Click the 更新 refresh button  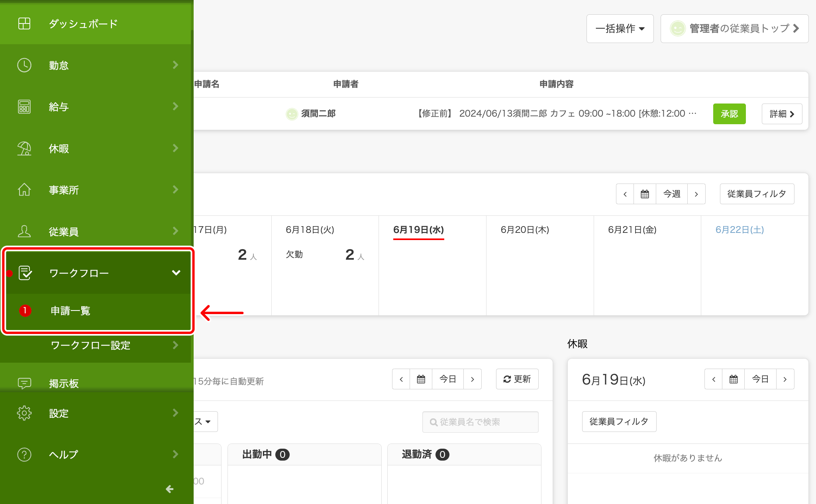coord(517,379)
